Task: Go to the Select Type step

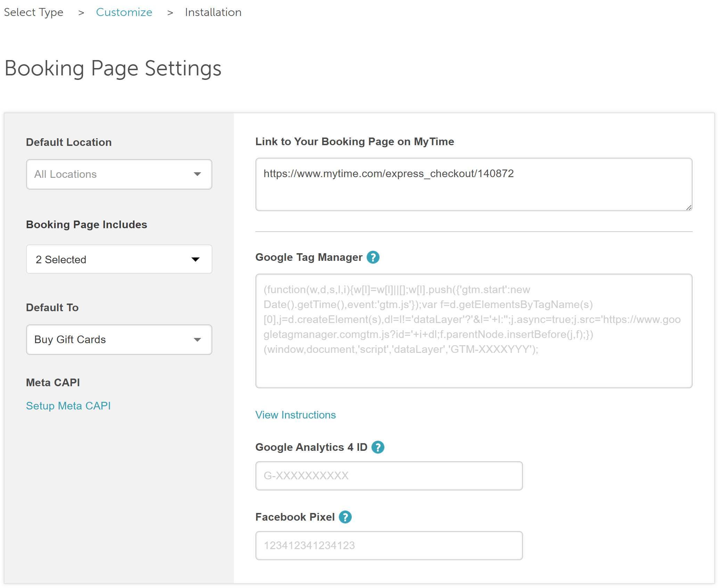Action: click(x=34, y=13)
